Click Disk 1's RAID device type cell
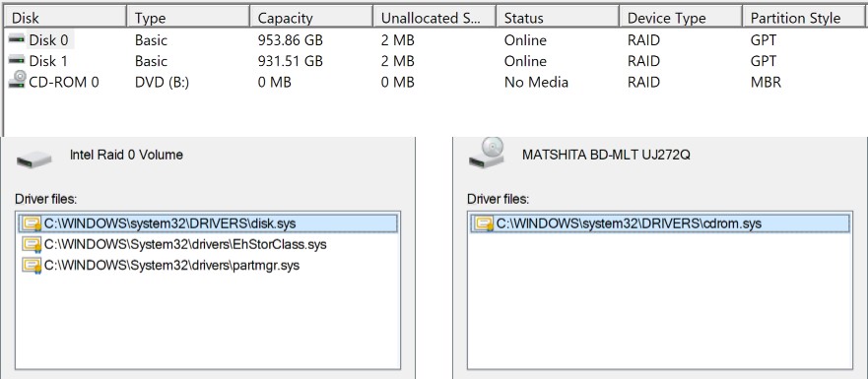Screen dimensions: 868x379 643,61
